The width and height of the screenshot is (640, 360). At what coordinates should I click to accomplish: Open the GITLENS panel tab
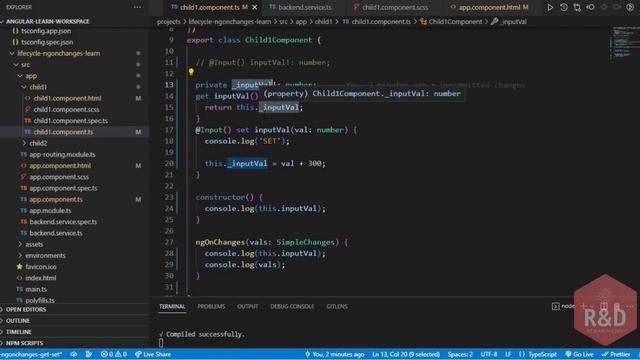[x=337, y=306]
